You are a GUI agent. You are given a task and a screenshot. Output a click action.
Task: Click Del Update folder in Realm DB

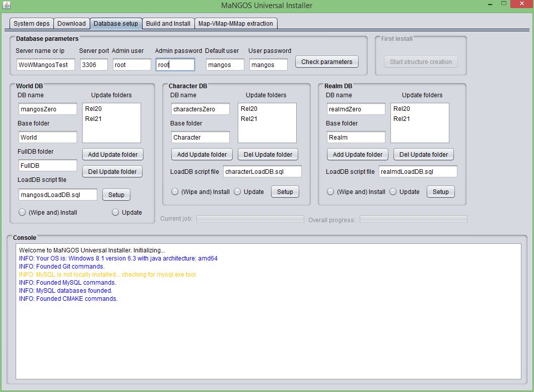tap(424, 154)
